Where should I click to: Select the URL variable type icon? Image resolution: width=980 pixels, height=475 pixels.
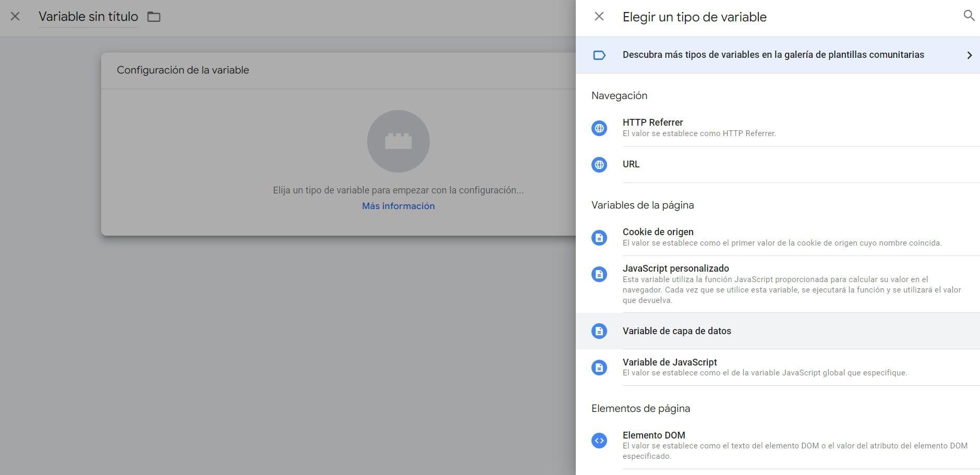[600, 164]
